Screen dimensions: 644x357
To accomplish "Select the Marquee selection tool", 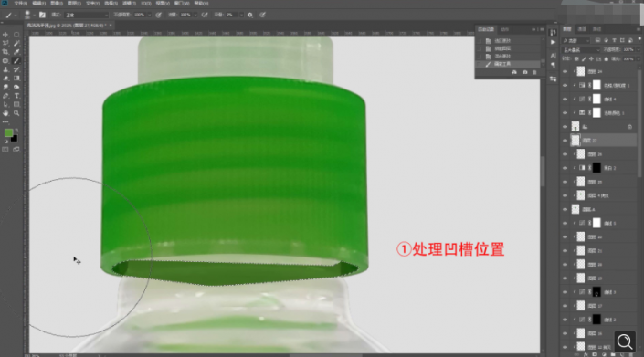I will click(16, 35).
